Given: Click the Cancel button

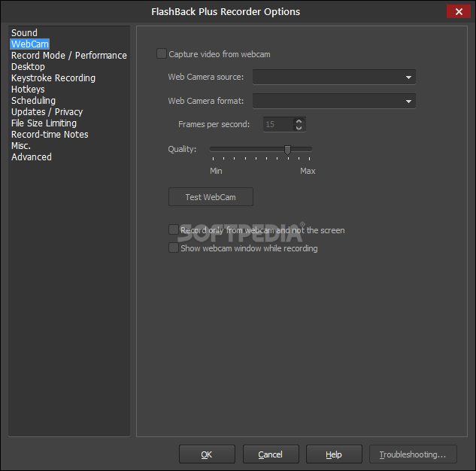Looking at the screenshot, I should (271, 454).
